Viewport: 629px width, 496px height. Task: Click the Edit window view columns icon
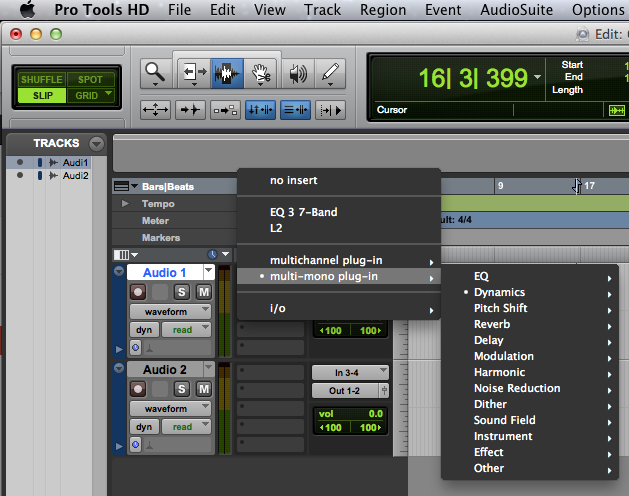[x=122, y=255]
